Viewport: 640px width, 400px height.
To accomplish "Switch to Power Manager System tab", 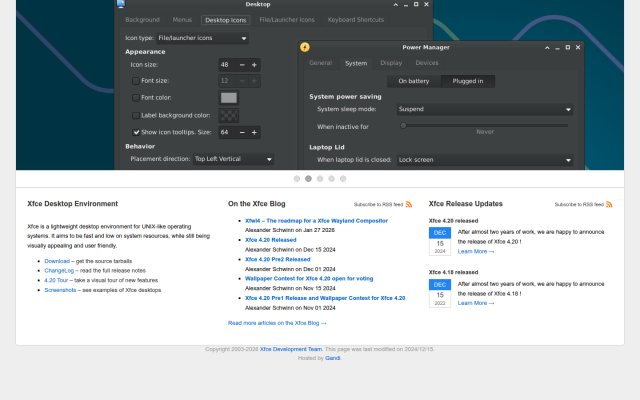I will 356,63.
